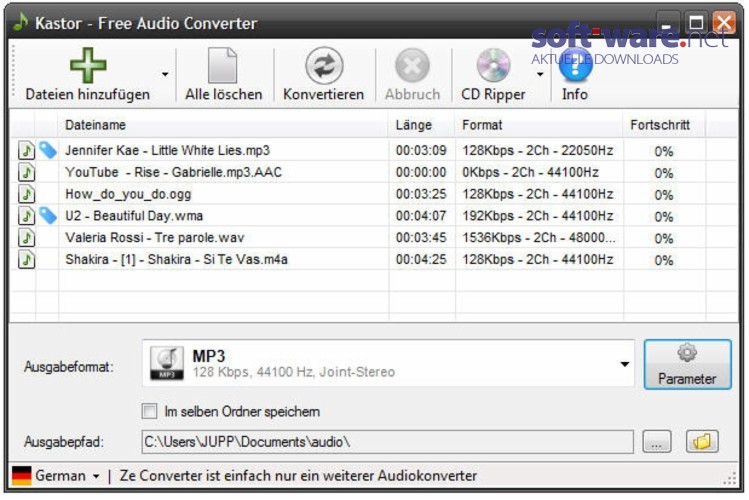Image resolution: width=749 pixels, height=500 pixels.
Task: Click the German flag icon in status bar
Action: tap(21, 476)
